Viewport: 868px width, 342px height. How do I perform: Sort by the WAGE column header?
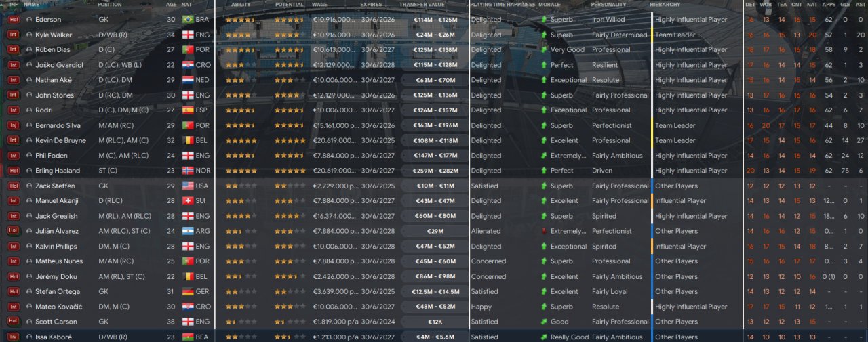click(x=319, y=5)
